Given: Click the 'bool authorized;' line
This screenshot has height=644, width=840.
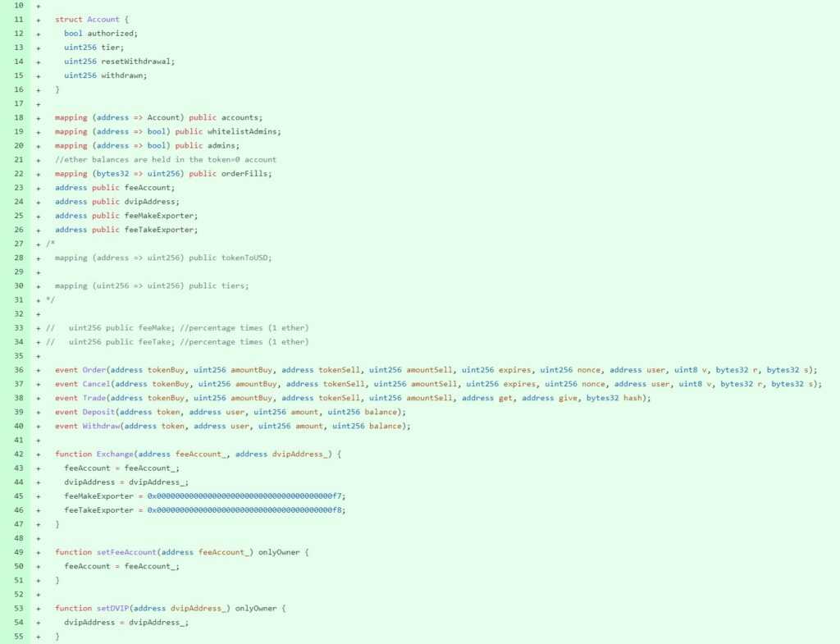Looking at the screenshot, I should [x=101, y=33].
